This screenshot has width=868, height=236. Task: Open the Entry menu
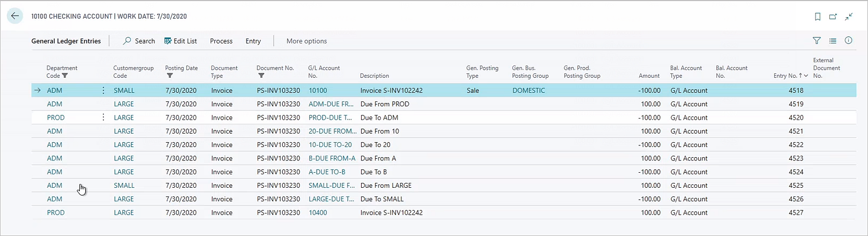[253, 41]
